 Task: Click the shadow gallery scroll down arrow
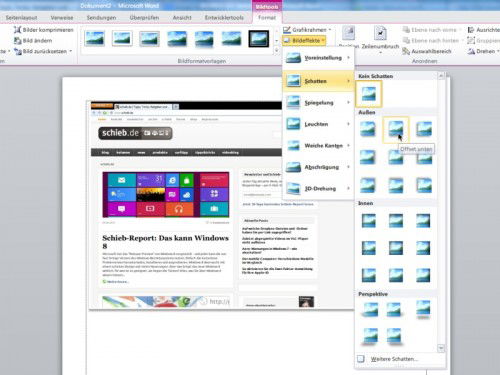[441, 348]
